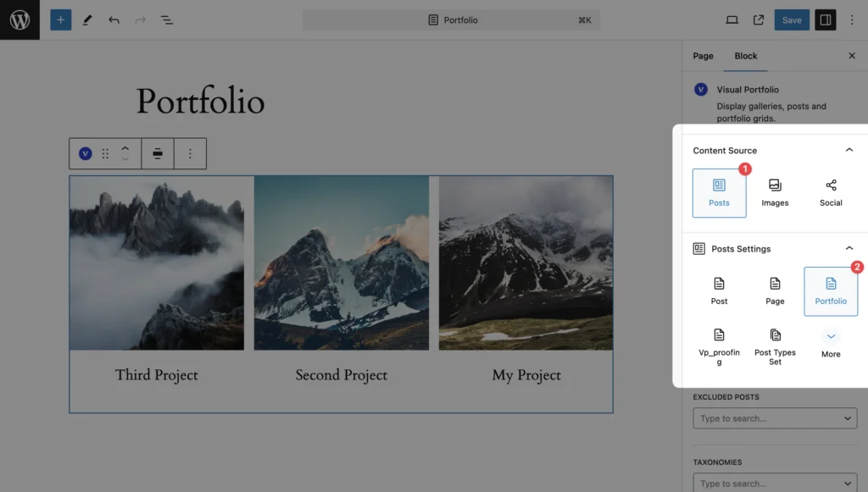Grab the block drag handle

click(x=105, y=153)
